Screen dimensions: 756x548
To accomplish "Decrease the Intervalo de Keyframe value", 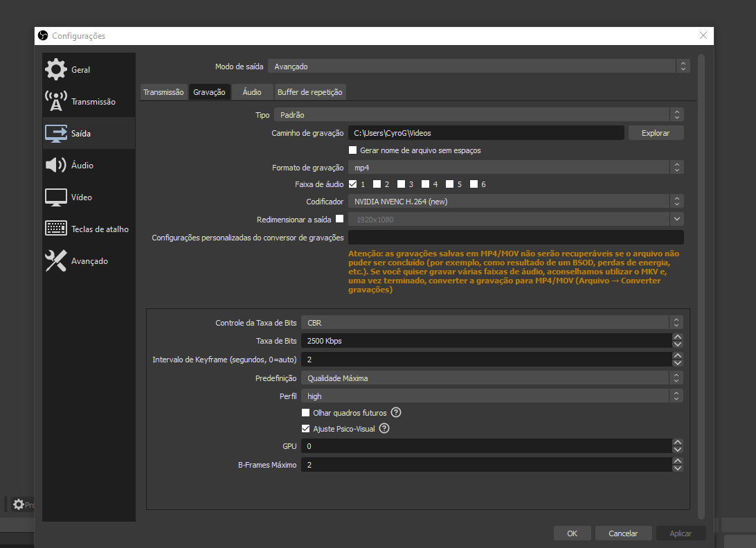I will 677,363.
